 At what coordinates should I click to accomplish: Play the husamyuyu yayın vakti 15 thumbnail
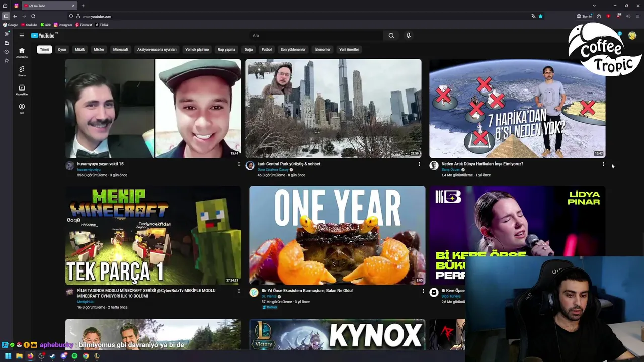point(153,109)
